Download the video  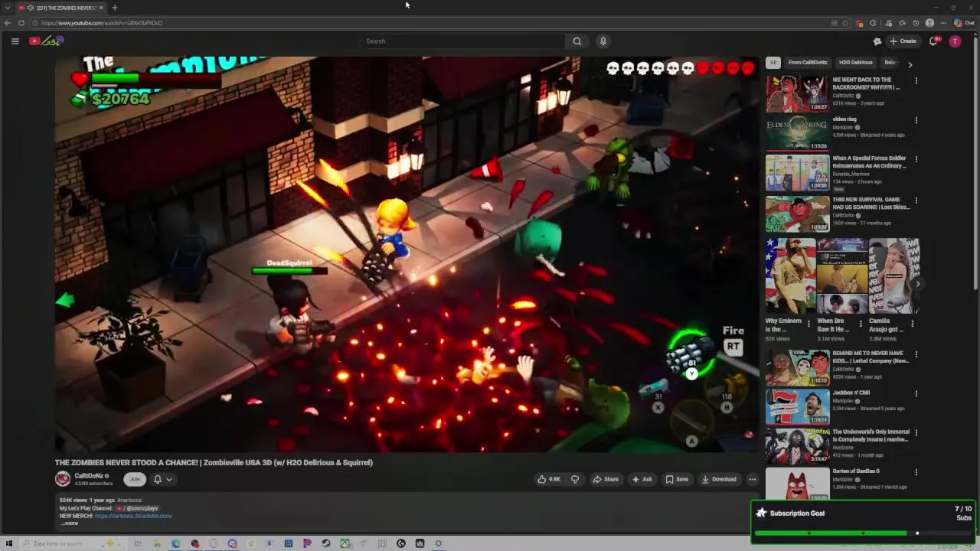[x=719, y=479]
